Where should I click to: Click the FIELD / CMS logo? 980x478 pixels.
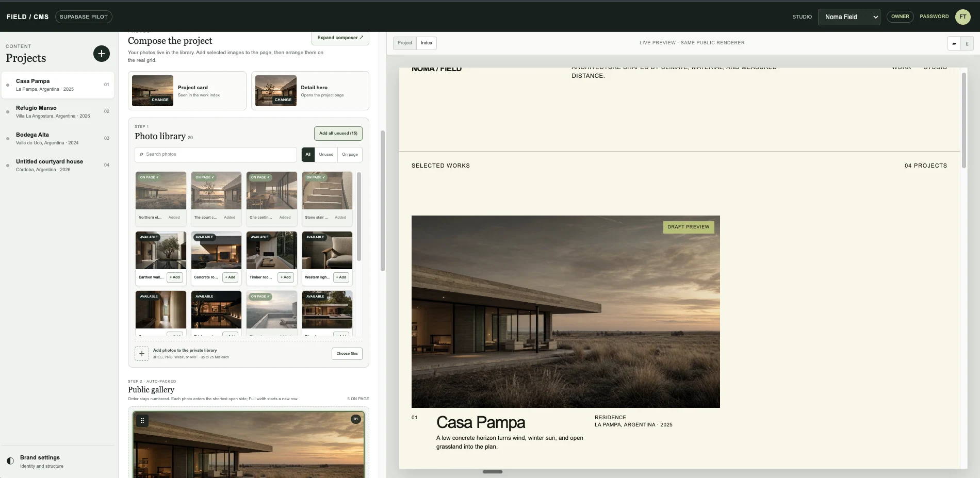(27, 17)
